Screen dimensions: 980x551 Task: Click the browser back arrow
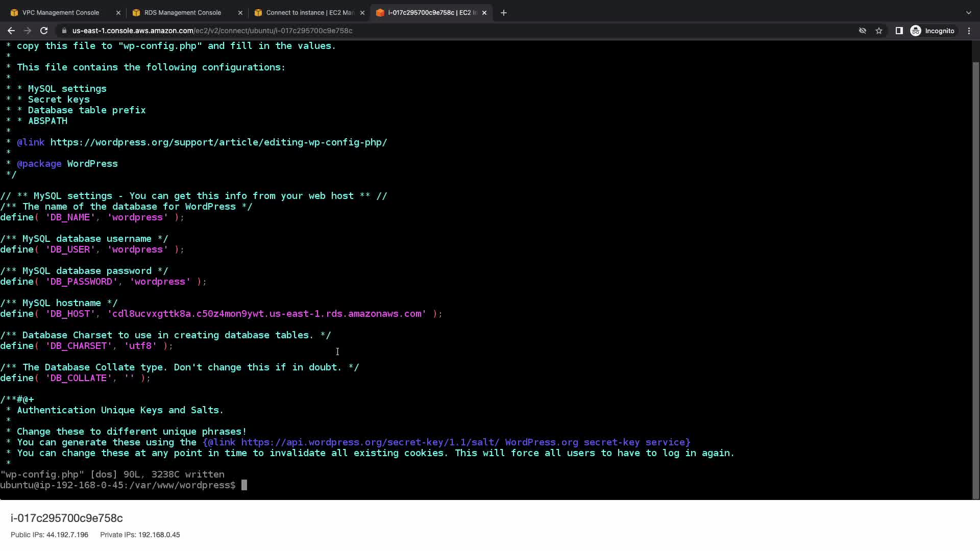coord(11,31)
